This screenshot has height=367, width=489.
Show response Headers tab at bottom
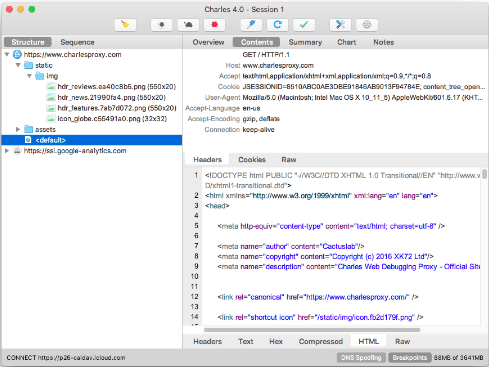click(207, 341)
